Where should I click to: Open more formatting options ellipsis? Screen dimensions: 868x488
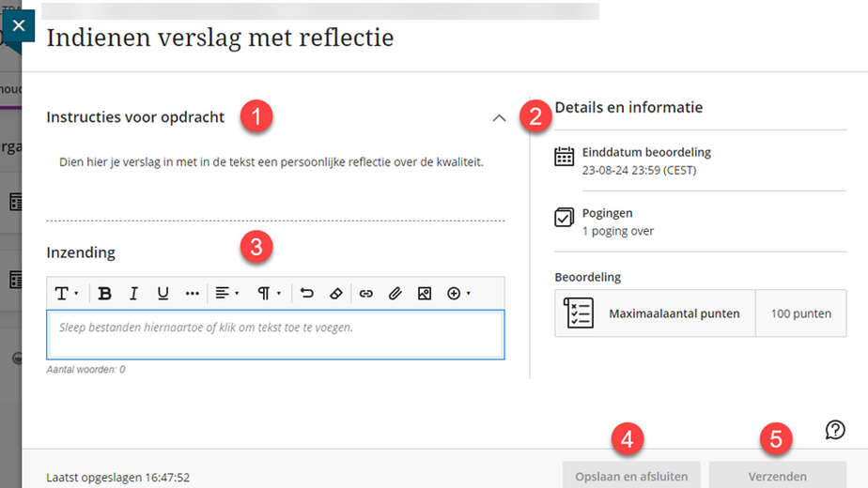point(192,293)
